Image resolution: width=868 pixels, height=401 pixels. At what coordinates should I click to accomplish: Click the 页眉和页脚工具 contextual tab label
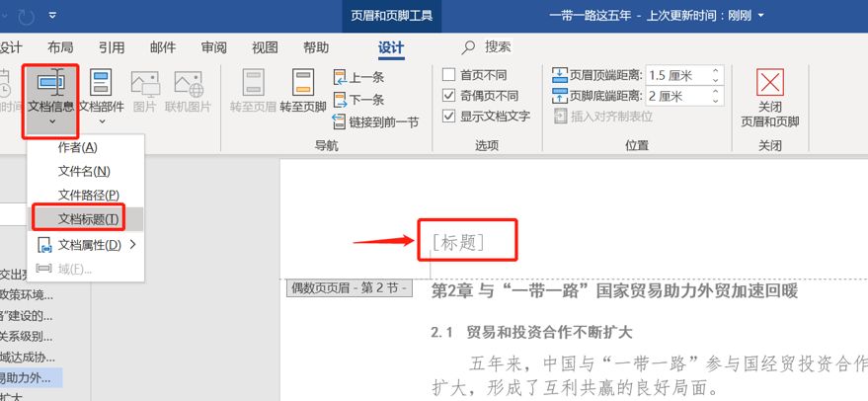391,16
